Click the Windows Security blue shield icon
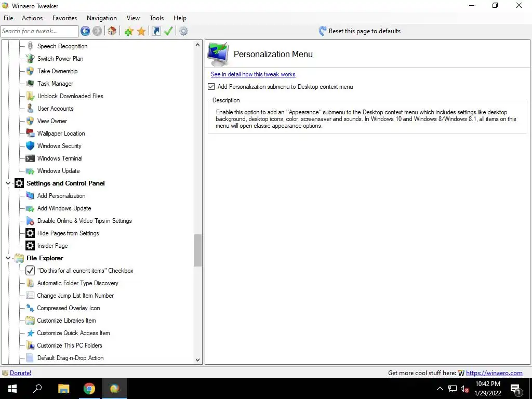 click(x=30, y=146)
